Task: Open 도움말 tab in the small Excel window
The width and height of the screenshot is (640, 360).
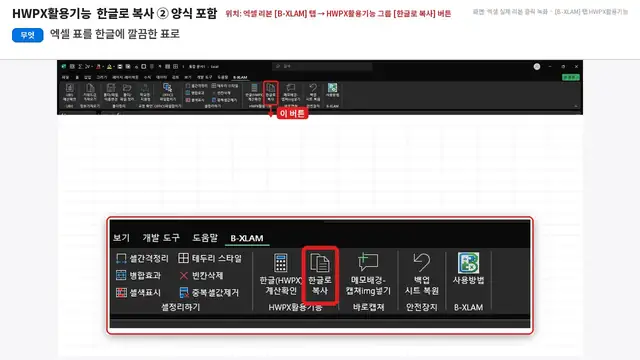Action: [x=222, y=77]
